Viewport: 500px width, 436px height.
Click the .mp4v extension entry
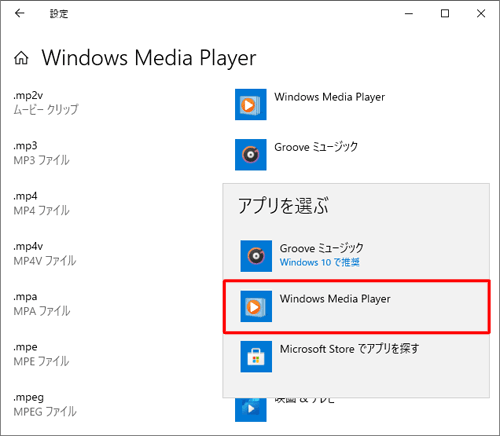(28, 247)
